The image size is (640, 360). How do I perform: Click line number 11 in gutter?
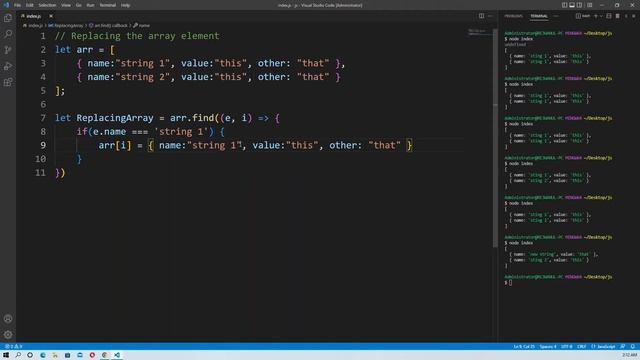click(40, 173)
